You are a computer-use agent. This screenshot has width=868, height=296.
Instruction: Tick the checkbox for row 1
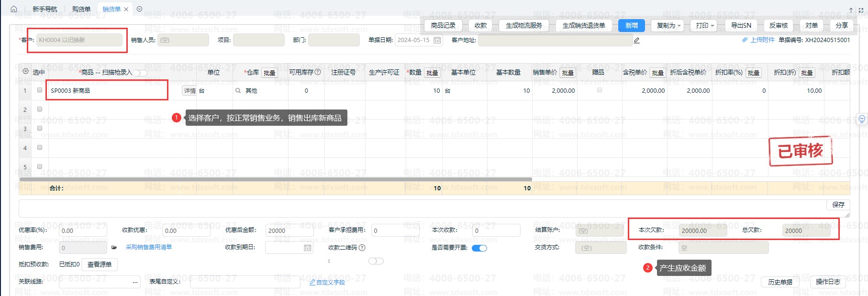[x=40, y=90]
